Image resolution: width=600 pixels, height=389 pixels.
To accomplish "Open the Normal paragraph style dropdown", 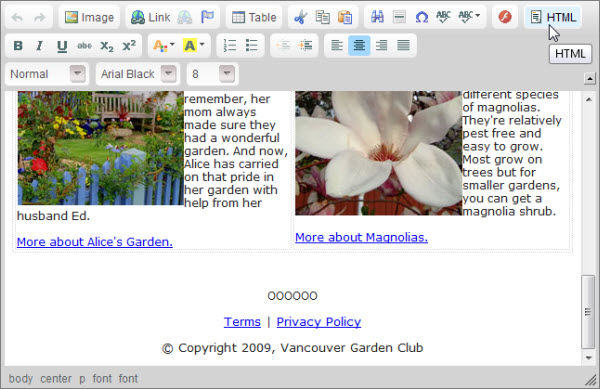I will click(x=47, y=74).
